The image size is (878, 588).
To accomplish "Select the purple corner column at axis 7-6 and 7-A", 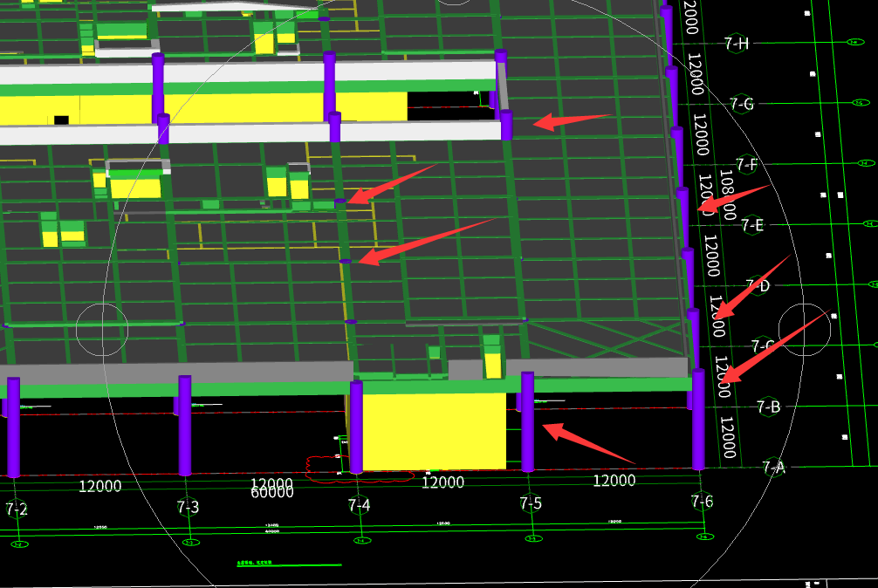I will click(698, 419).
